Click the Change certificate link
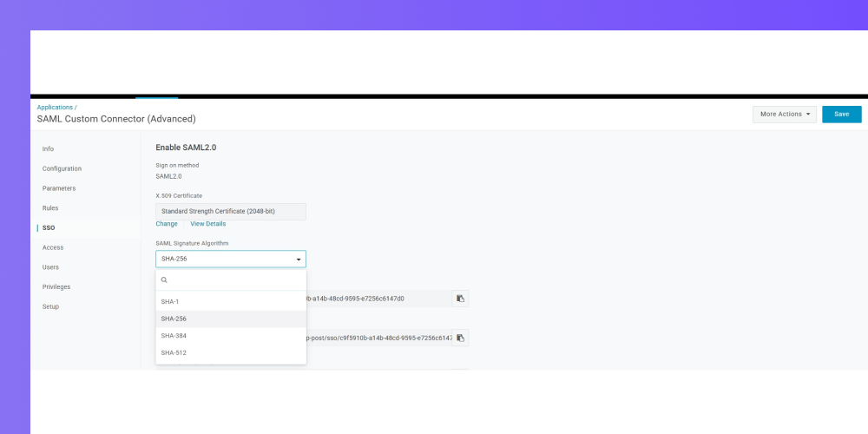 click(x=167, y=224)
